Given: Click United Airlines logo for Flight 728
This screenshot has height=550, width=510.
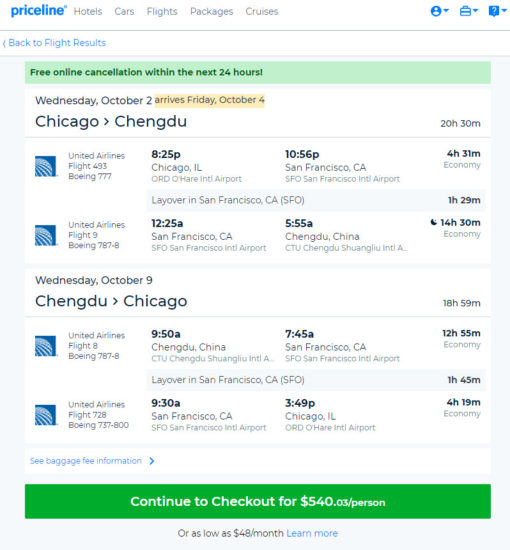Looking at the screenshot, I should [46, 415].
